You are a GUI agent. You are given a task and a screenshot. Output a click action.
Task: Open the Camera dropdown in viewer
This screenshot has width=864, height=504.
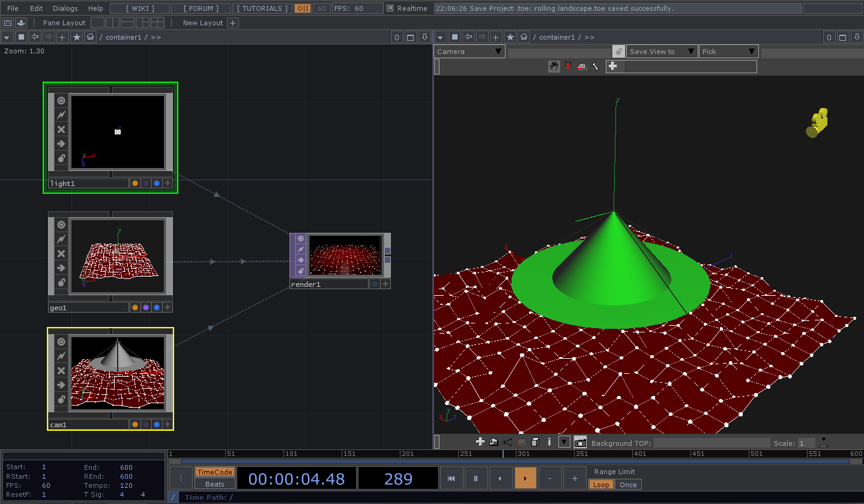coord(470,52)
